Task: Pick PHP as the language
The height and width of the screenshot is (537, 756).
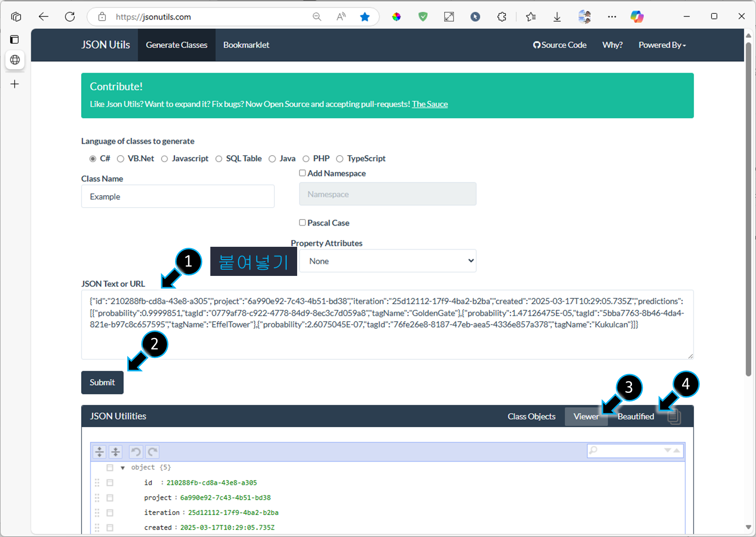Action: pyautogui.click(x=306, y=158)
